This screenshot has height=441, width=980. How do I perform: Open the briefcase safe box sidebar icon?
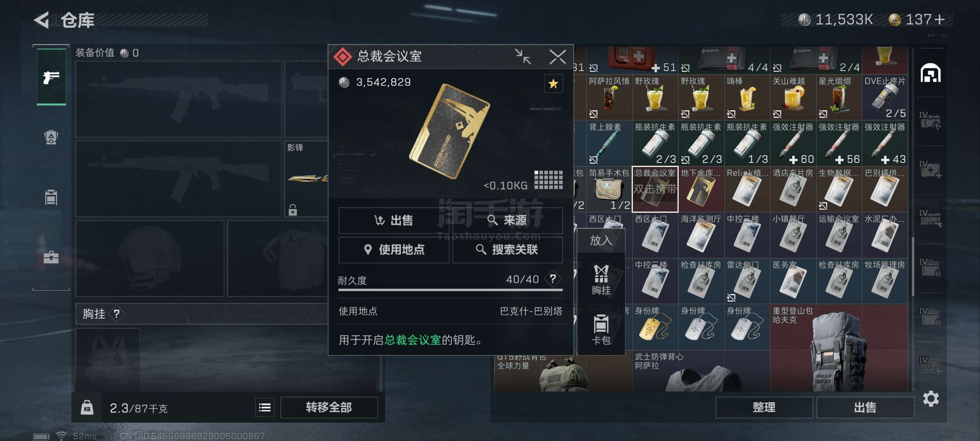click(51, 257)
